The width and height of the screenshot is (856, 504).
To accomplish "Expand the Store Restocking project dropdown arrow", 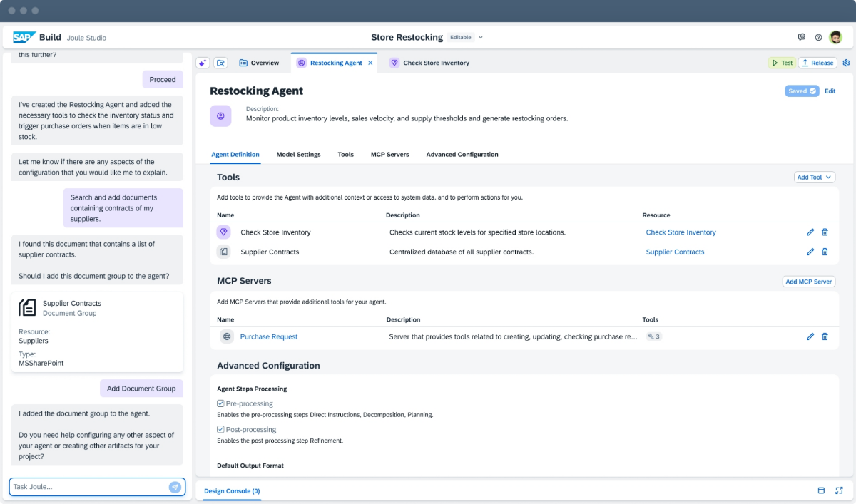I will 481,37.
